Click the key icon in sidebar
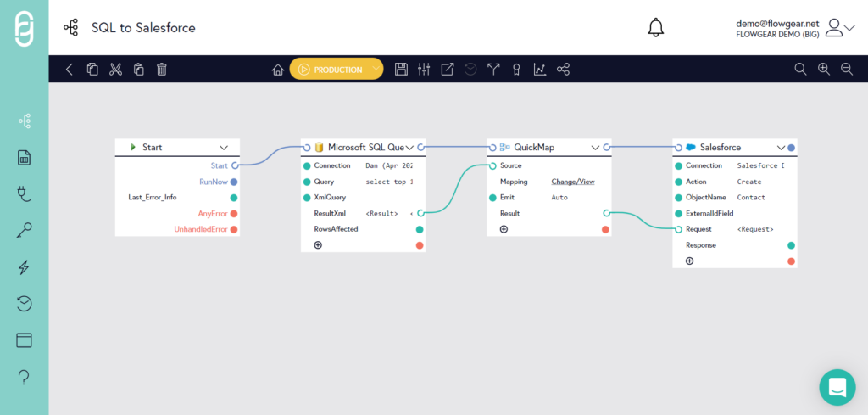 point(24,231)
